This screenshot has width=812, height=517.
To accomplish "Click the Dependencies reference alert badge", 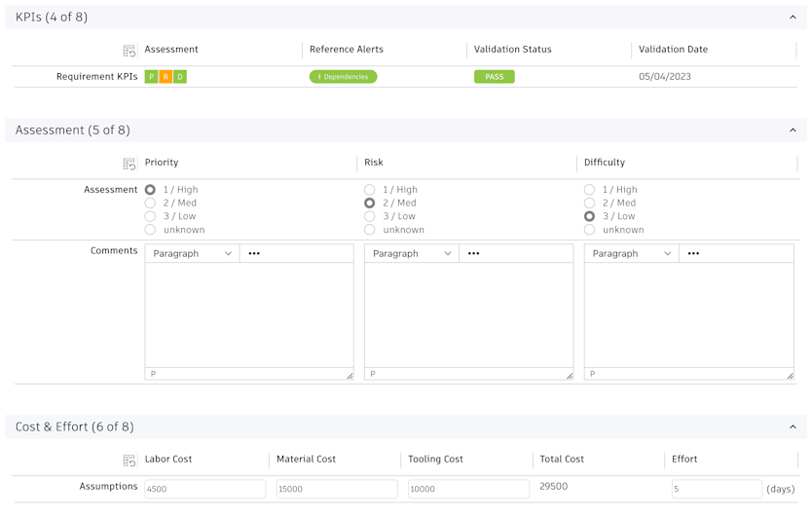I will (x=343, y=77).
